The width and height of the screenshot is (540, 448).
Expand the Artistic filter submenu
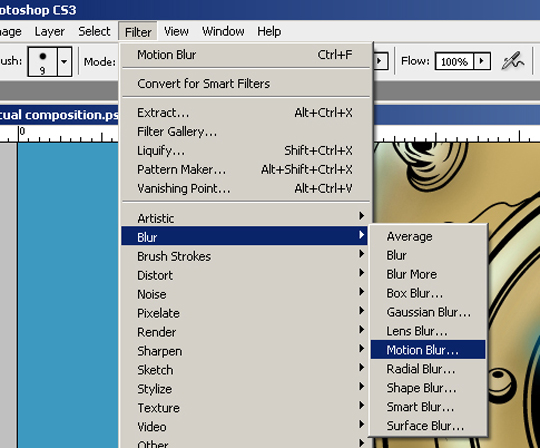[246, 218]
